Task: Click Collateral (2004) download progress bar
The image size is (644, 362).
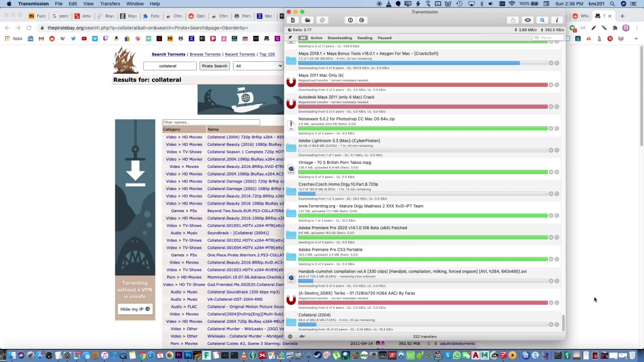Action: pos(423,324)
